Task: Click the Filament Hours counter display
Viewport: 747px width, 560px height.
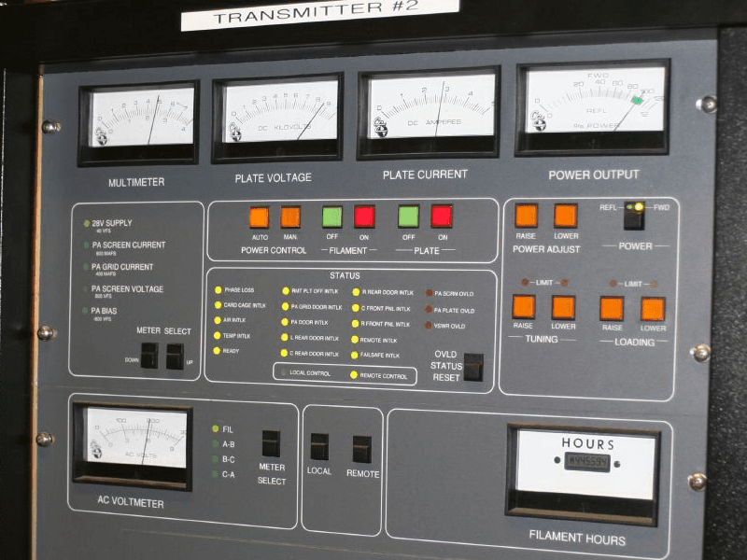Action: [x=586, y=461]
